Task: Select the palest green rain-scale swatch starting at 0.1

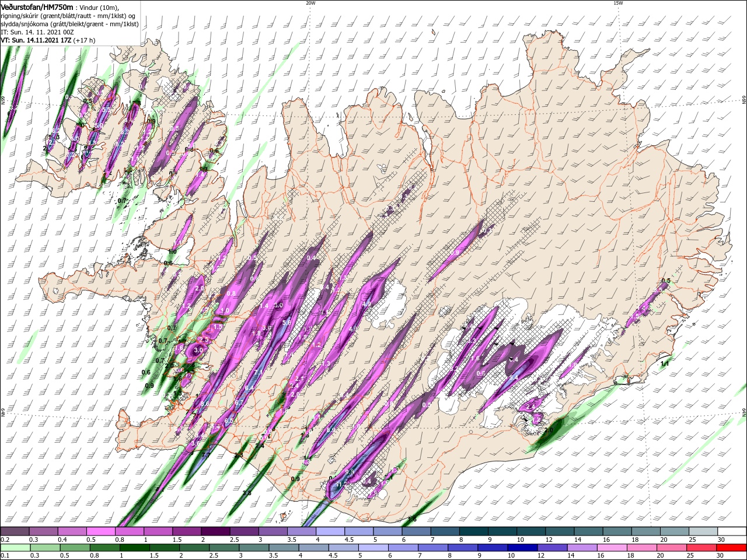Action: (15, 548)
